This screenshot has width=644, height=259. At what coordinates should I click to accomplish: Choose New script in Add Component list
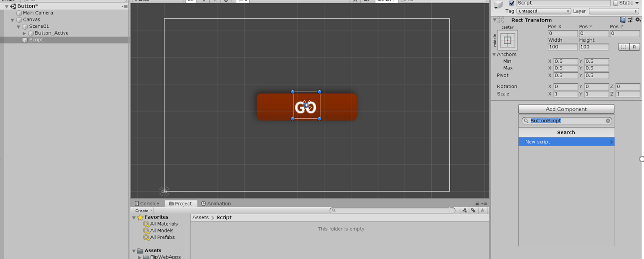pos(566,142)
